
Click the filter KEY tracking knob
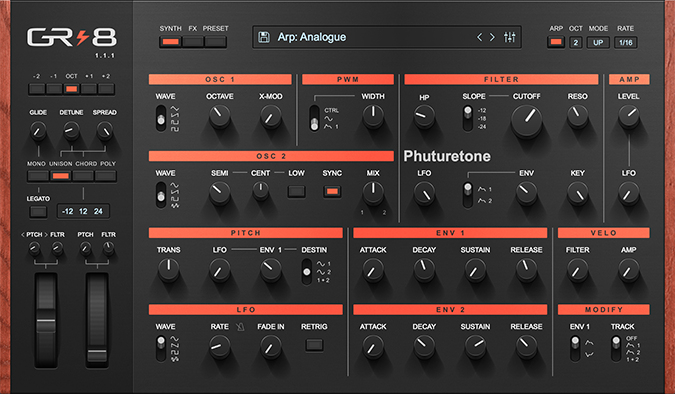coord(578,192)
